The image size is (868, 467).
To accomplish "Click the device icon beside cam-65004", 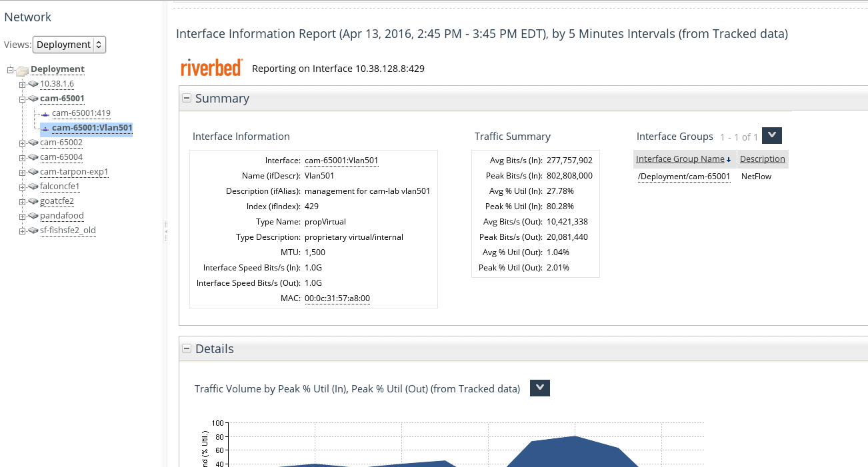I will click(x=33, y=157).
